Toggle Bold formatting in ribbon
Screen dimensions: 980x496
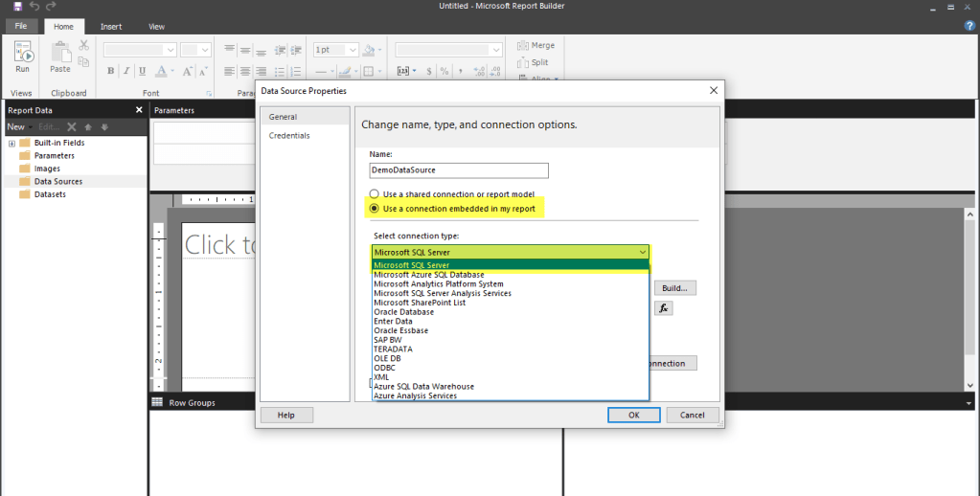tap(110, 71)
